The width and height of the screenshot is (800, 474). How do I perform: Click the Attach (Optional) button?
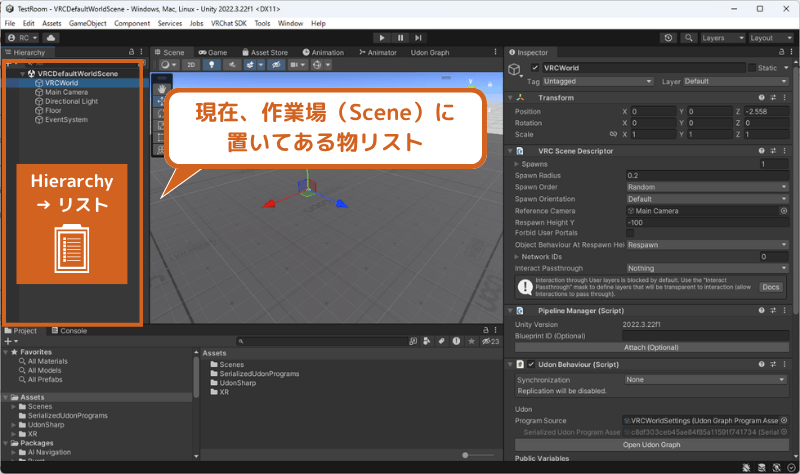[x=652, y=347]
